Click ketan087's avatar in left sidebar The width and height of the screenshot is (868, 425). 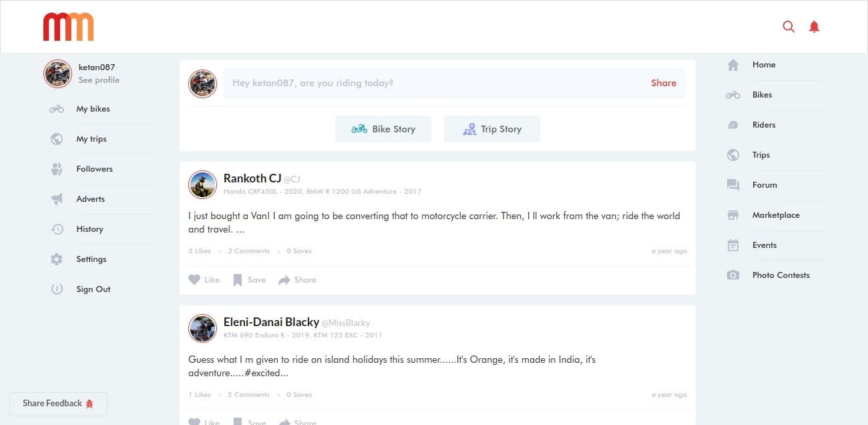pos(57,74)
